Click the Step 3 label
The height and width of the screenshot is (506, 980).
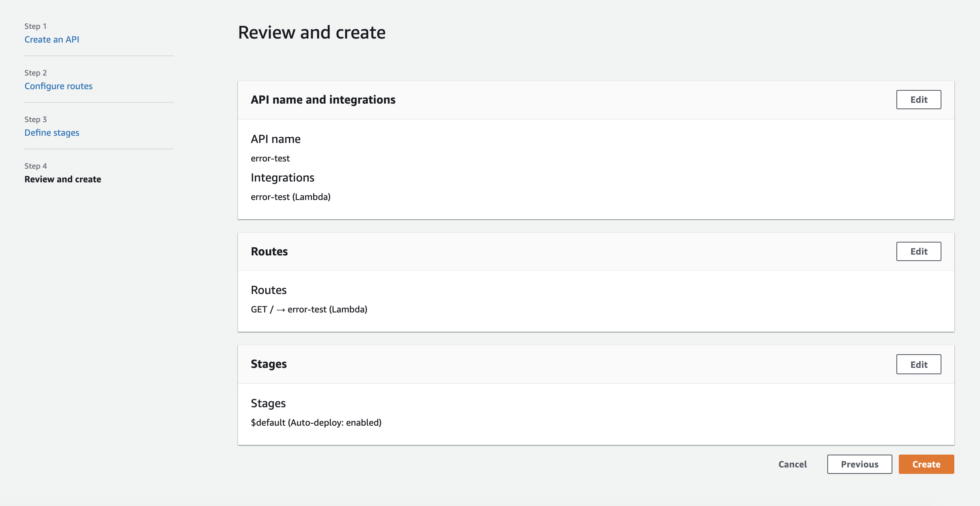(x=36, y=119)
